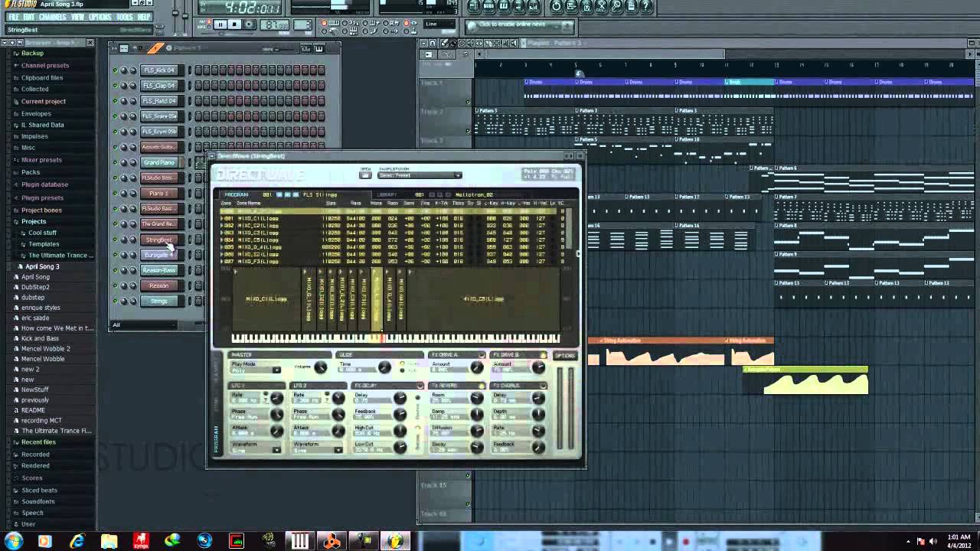Screen dimensions: 980x551
Task: Adjust the master Volume knob in DirectWave
Action: click(321, 368)
